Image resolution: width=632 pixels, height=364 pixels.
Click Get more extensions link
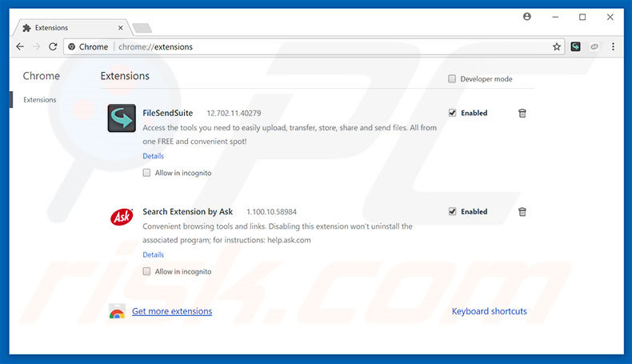172,311
